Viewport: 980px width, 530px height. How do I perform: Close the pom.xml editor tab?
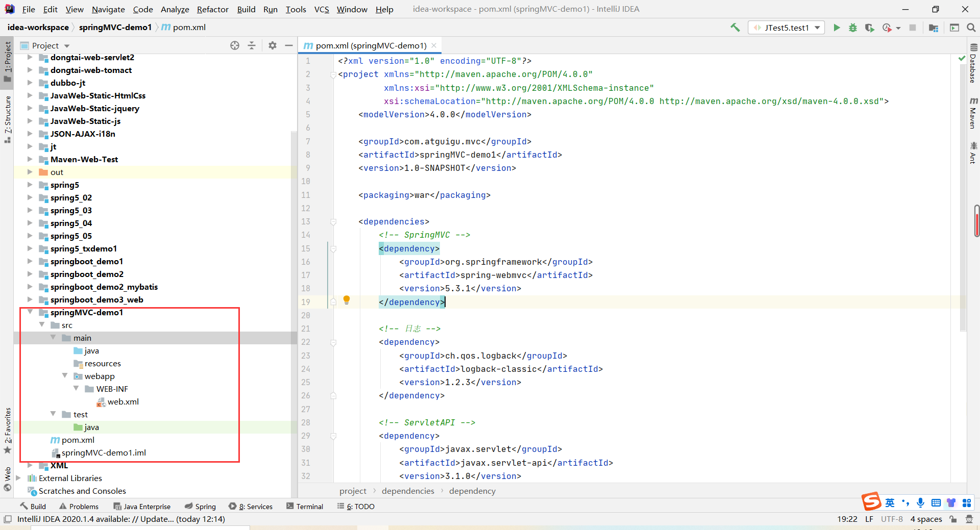tap(434, 45)
